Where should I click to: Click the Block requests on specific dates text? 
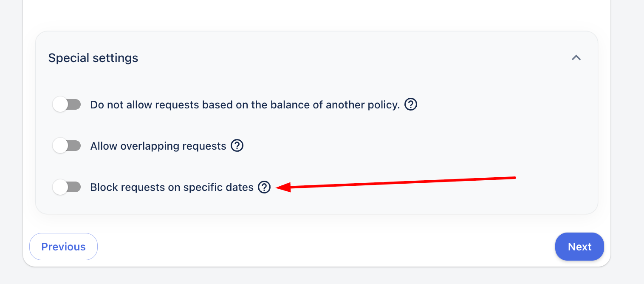172,187
